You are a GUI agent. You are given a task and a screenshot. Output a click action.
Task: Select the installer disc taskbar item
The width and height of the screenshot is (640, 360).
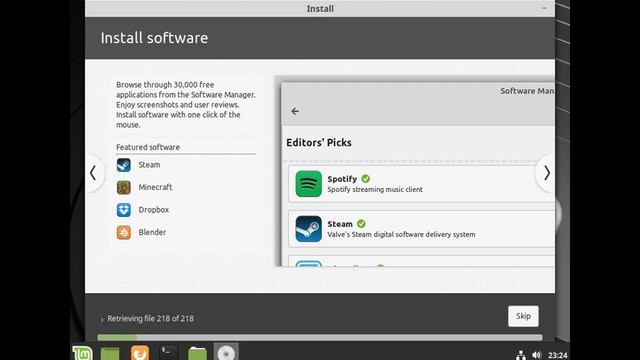(226, 352)
